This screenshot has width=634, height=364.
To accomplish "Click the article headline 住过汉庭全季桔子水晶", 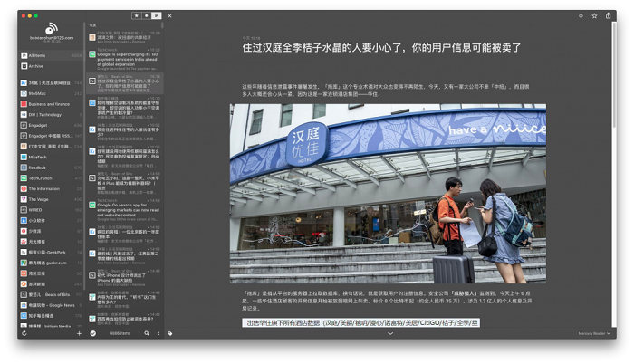I will pos(381,48).
